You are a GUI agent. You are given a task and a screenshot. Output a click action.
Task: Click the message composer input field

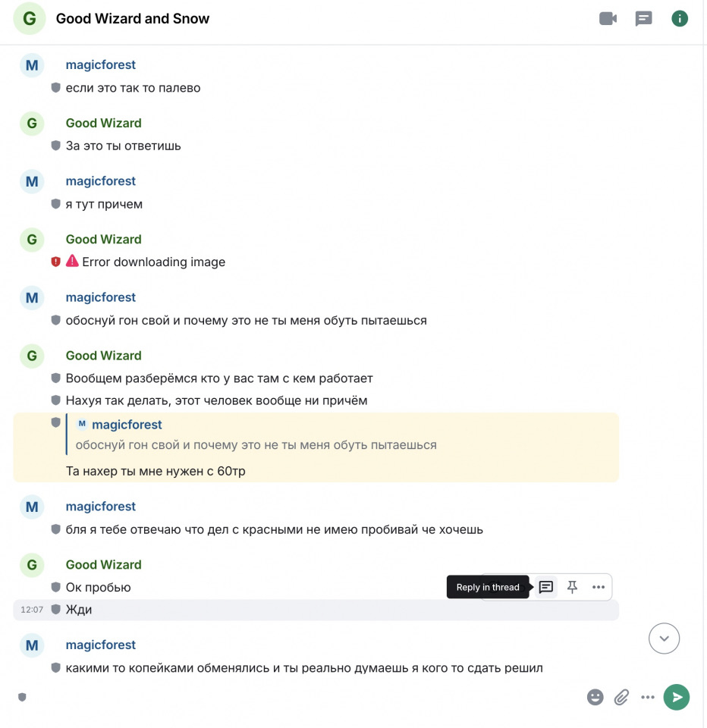click(302, 697)
